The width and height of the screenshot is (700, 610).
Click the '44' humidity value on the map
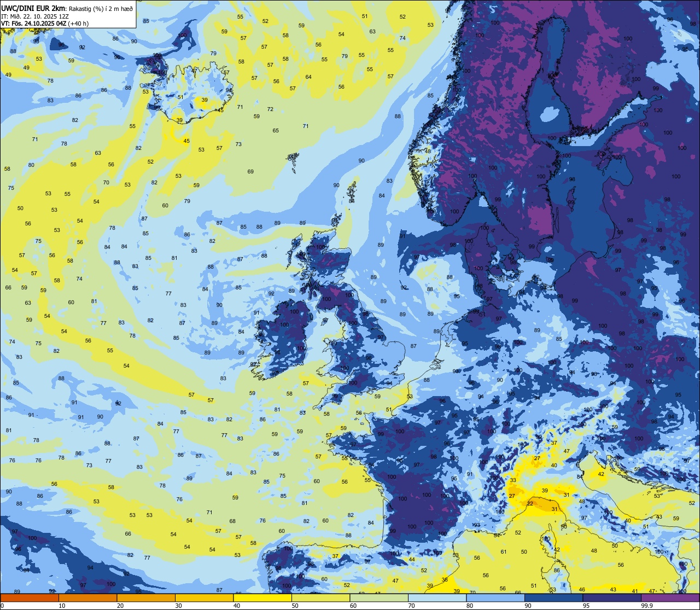tap(412, 559)
